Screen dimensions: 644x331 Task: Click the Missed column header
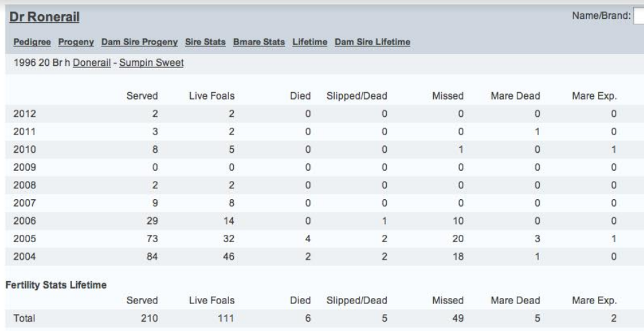pyautogui.click(x=448, y=96)
